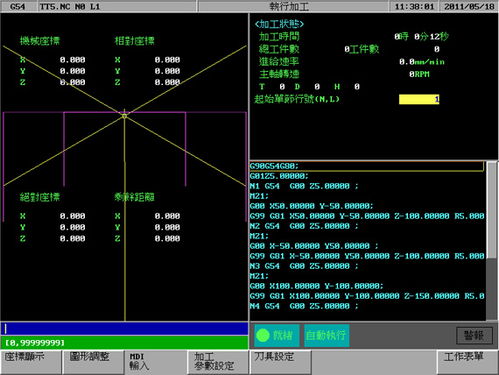Viewport: 499px width, 375px height.
Task: Open 加工參數設定 function key
Action: [x=218, y=362]
